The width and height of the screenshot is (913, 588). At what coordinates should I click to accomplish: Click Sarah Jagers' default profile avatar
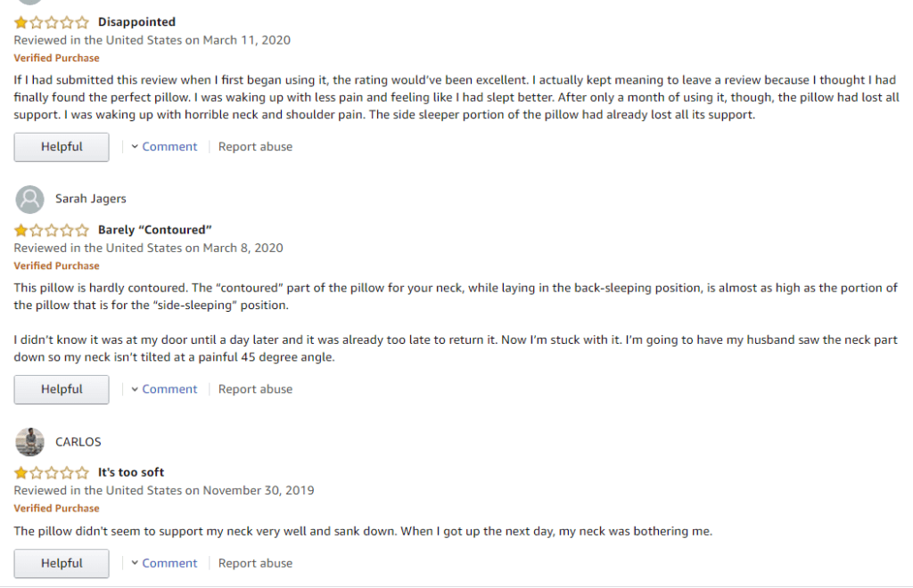[x=29, y=200]
